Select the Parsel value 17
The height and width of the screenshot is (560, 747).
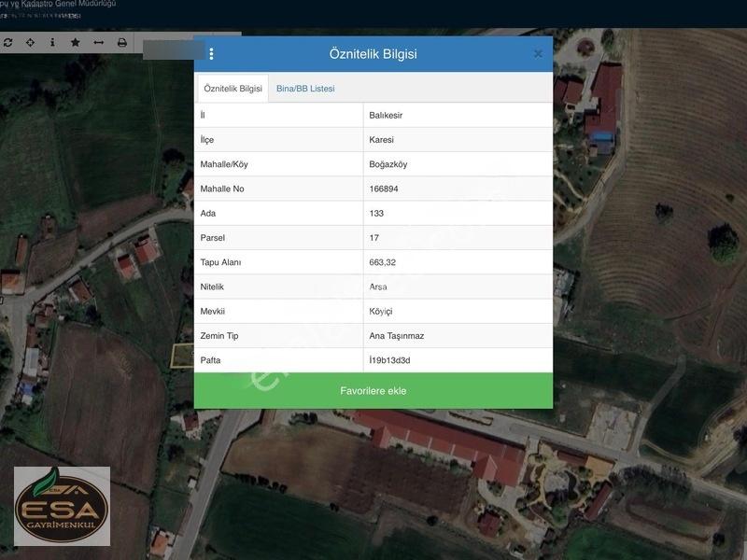coord(374,238)
